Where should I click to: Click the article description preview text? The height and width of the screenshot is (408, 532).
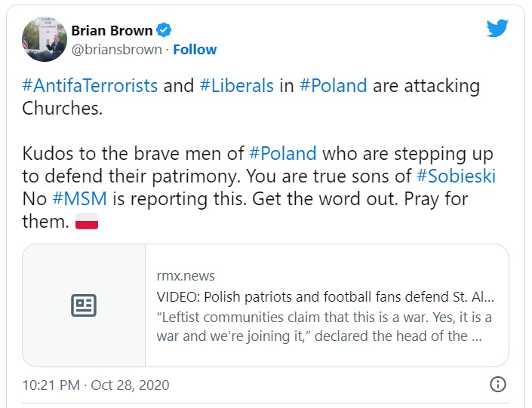(x=325, y=326)
